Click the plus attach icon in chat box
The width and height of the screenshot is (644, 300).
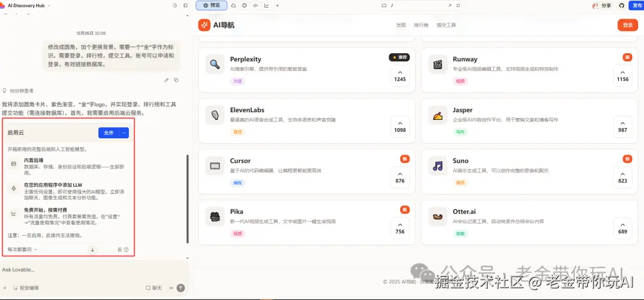tap(5, 288)
